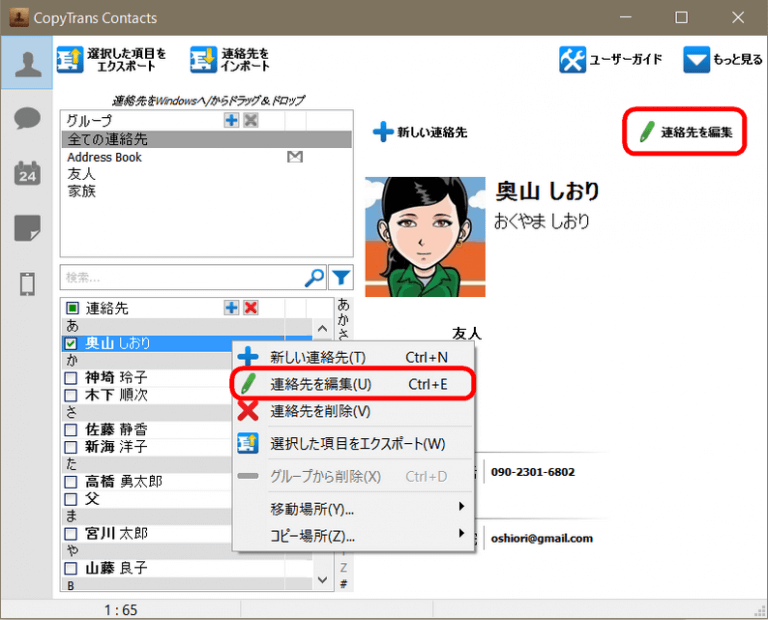Select contact name 神埼 玲子
768x620 pixels.
tap(116, 378)
